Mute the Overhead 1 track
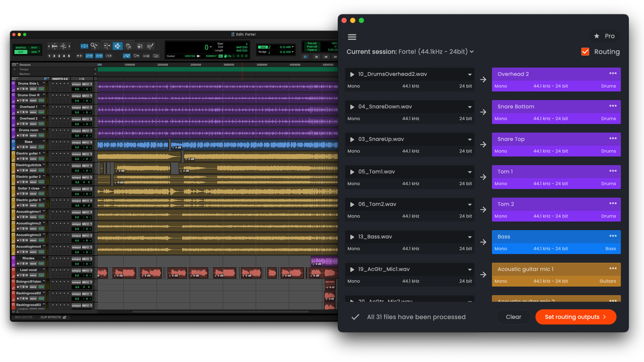 pyautogui.click(x=26, y=112)
